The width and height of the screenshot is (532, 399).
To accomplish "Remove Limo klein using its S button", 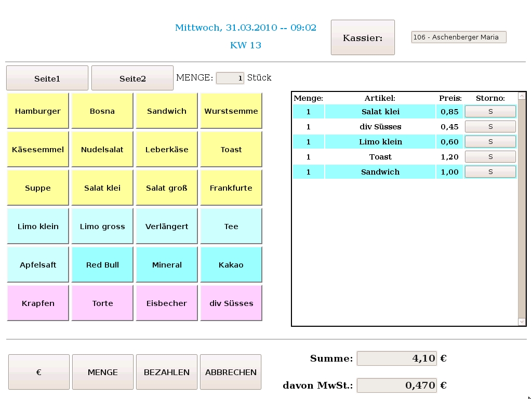I will pyautogui.click(x=490, y=142).
